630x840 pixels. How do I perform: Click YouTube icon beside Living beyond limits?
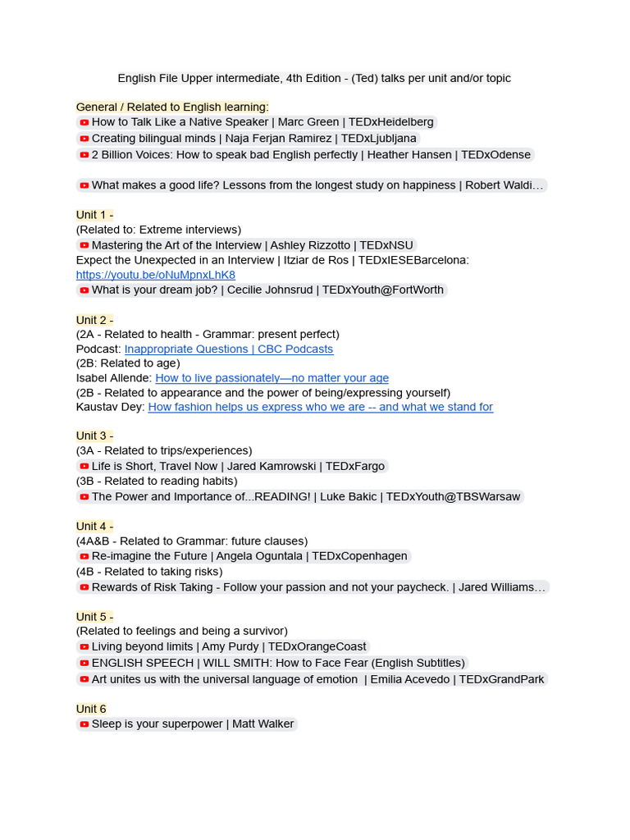pos(84,647)
